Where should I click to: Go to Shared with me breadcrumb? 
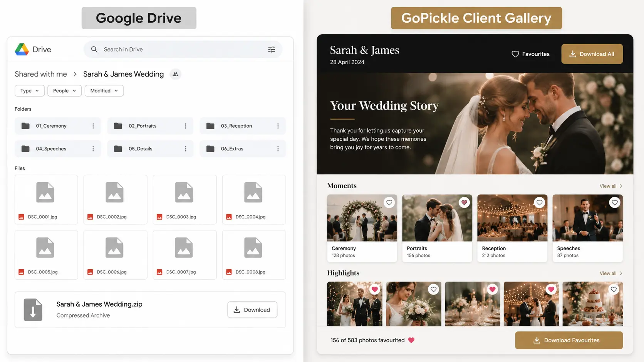[41, 74]
